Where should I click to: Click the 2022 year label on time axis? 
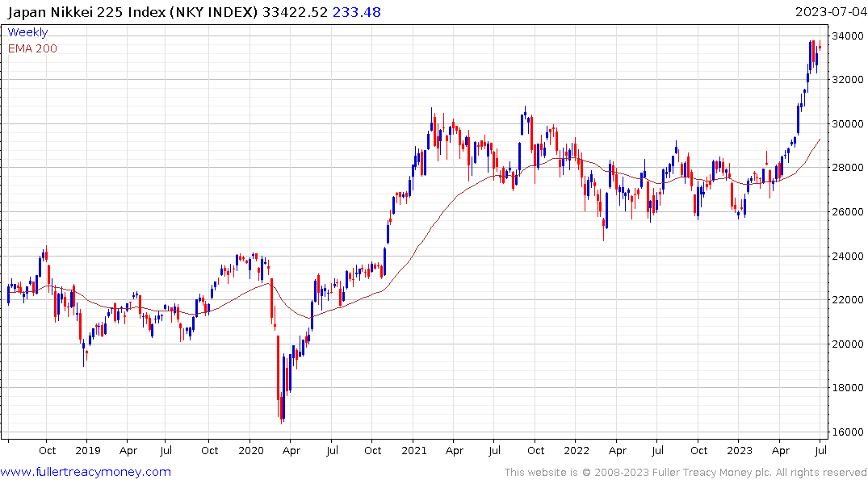click(x=577, y=450)
